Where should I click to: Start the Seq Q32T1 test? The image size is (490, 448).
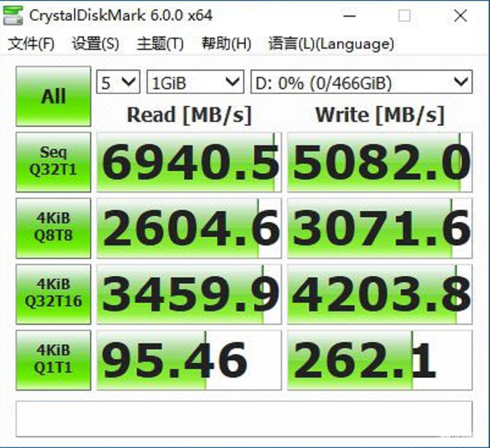click(x=53, y=162)
